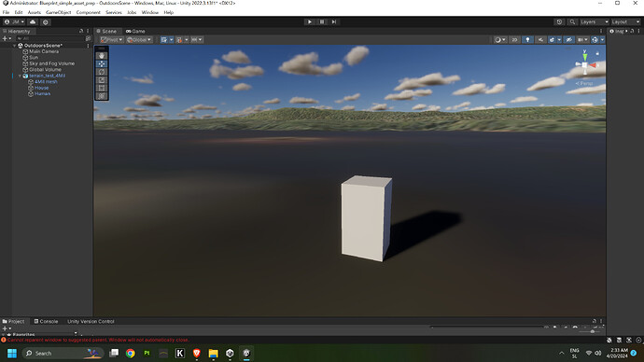This screenshot has width=644, height=362.
Task: Click the Play button
Action: pyautogui.click(x=310, y=21)
